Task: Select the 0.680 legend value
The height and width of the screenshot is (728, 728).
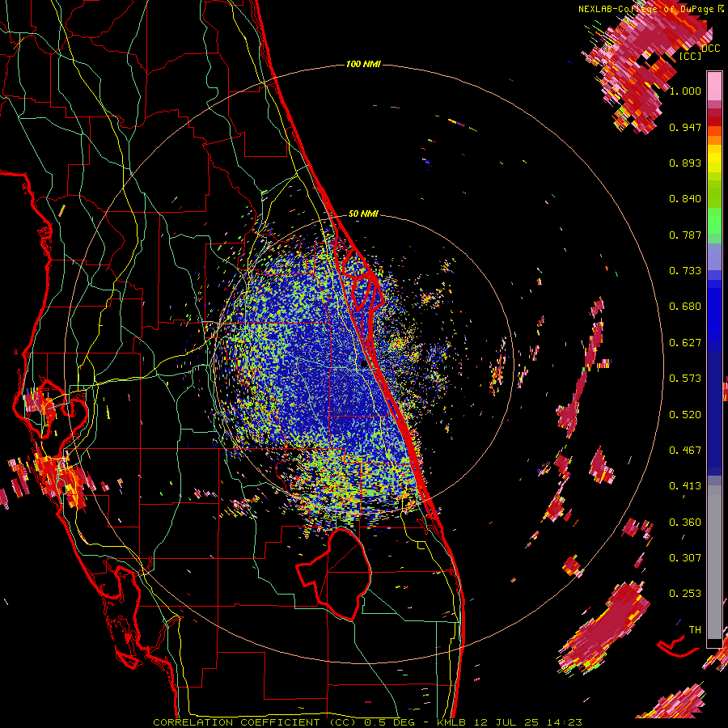Action: tap(685, 307)
